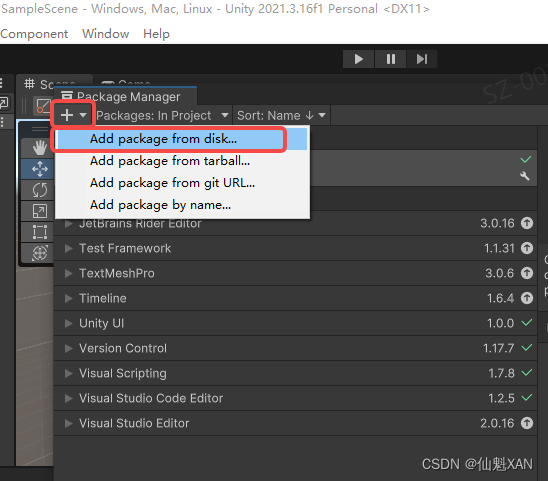Expand the Unity UI package
The height and width of the screenshot is (481, 548).
click(68, 323)
